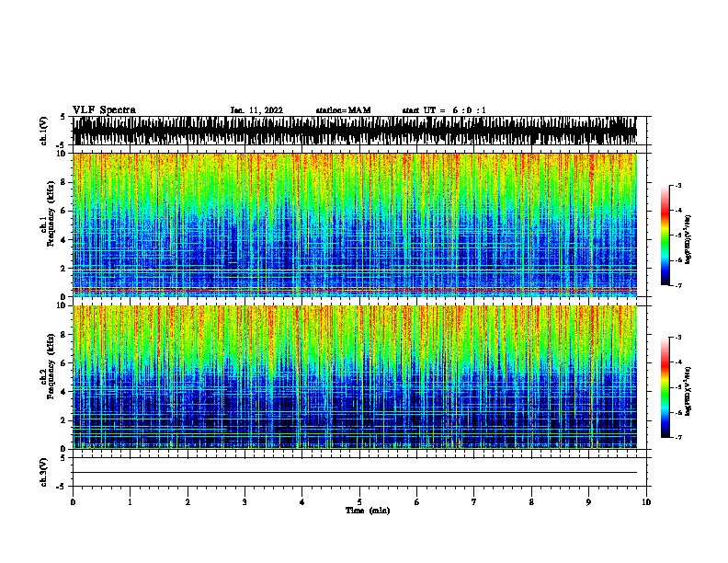
Task: Click the "4" tick on the time axis
Action: [x=301, y=502]
